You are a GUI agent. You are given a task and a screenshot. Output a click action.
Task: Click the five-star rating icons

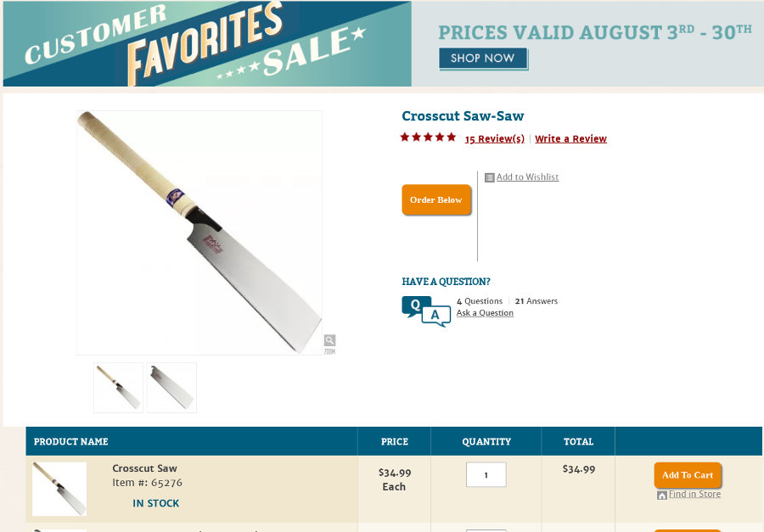(428, 137)
